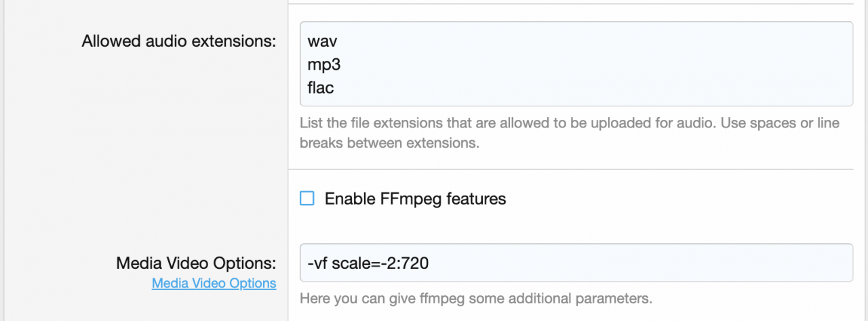This screenshot has width=868, height=321.
Task: Open the Media Video Options link
Action: pyautogui.click(x=214, y=283)
